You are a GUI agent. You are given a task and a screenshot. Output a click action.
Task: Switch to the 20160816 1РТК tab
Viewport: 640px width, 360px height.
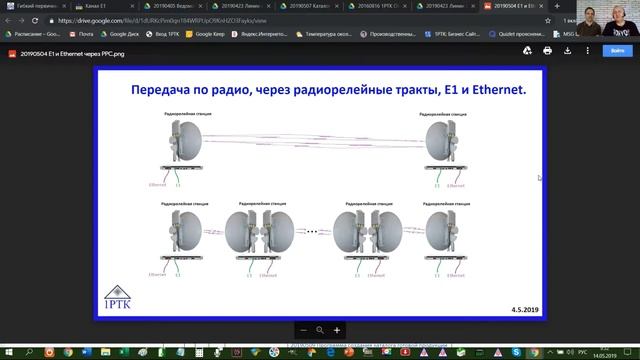(378, 6)
